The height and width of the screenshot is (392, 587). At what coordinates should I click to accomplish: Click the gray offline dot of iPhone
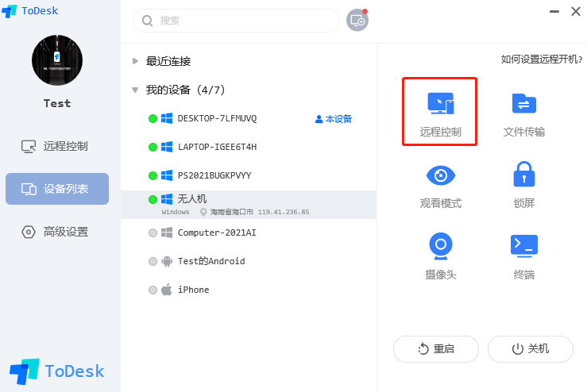coord(153,290)
